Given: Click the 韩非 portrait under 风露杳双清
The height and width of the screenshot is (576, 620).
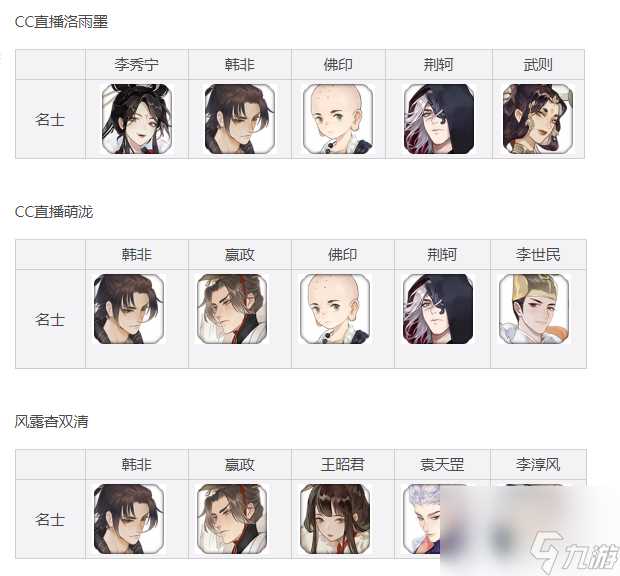Looking at the screenshot, I should pos(129,519).
